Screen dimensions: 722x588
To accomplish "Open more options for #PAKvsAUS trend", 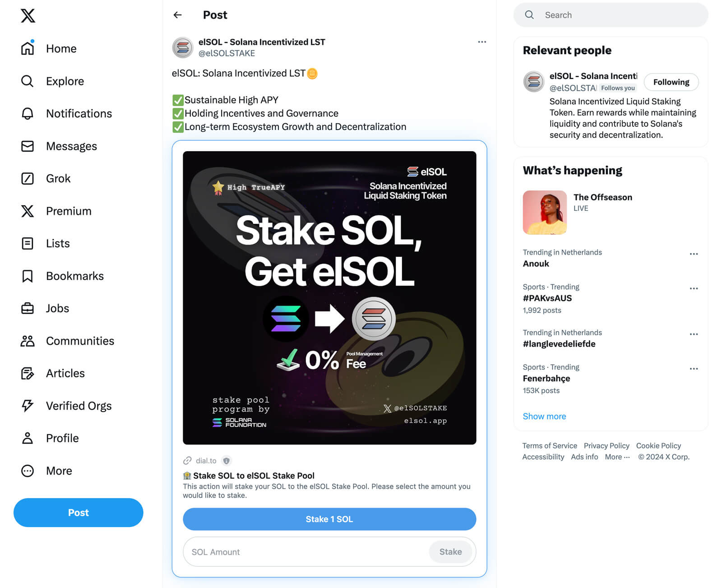I will [x=694, y=288].
